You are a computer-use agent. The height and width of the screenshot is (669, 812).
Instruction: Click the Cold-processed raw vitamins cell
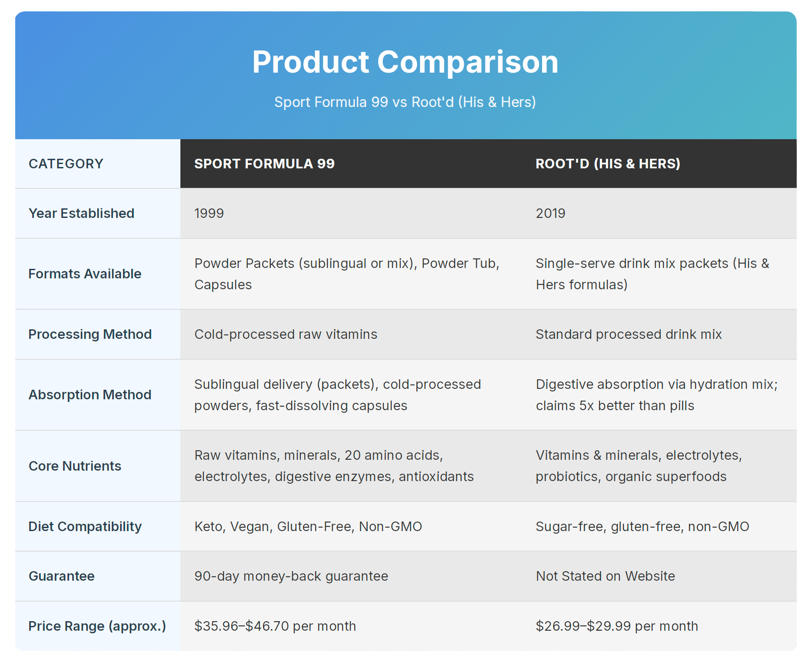pos(286,334)
